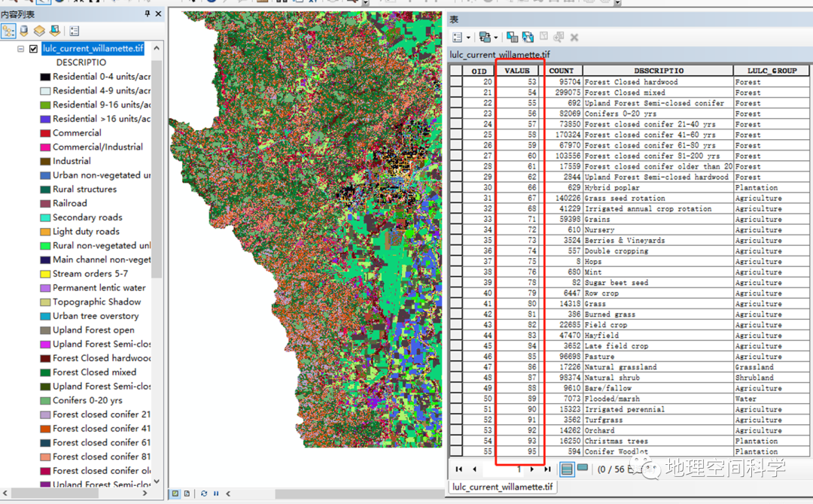Click contents list scroll right arrow

145,493
